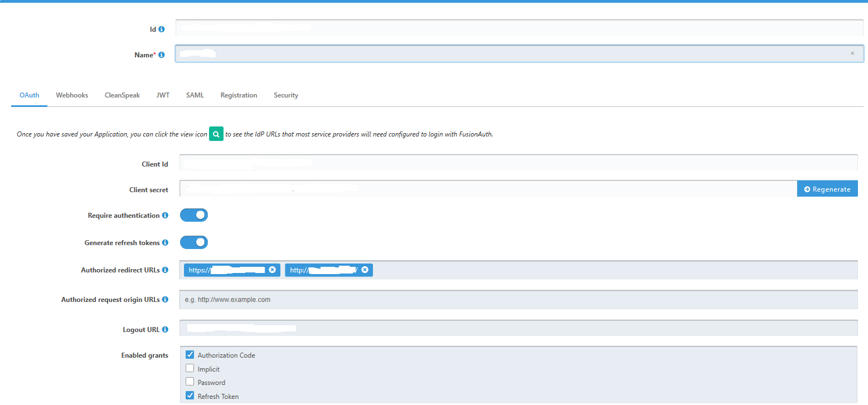Screen dimensions: 868x405
Task: Clear the Name field using its × icon
Action: point(852,53)
